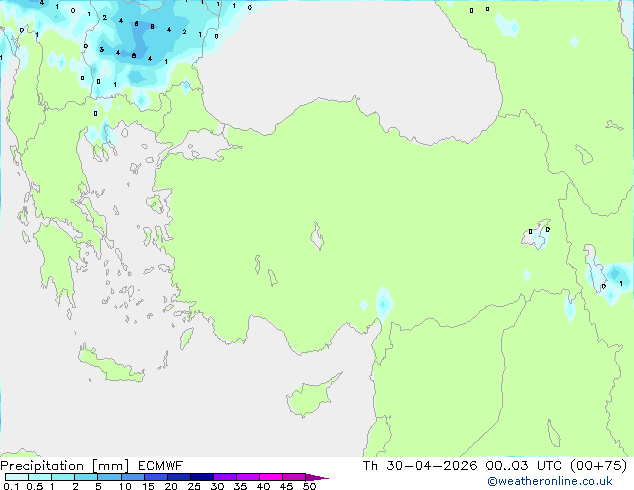Click the 0.1–0.5 mm legend color swatch

tap(17, 477)
